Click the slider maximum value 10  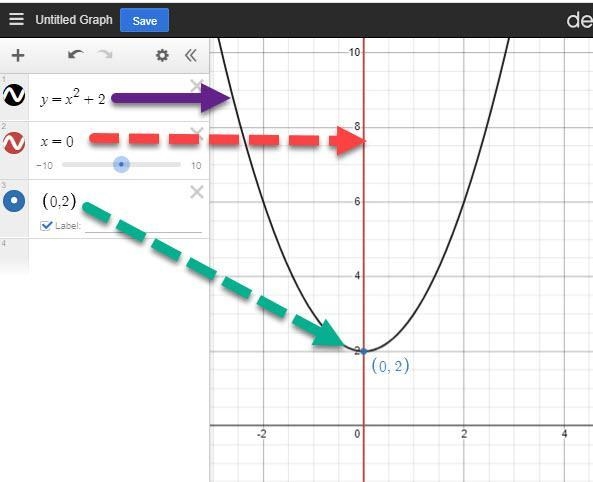tap(196, 166)
